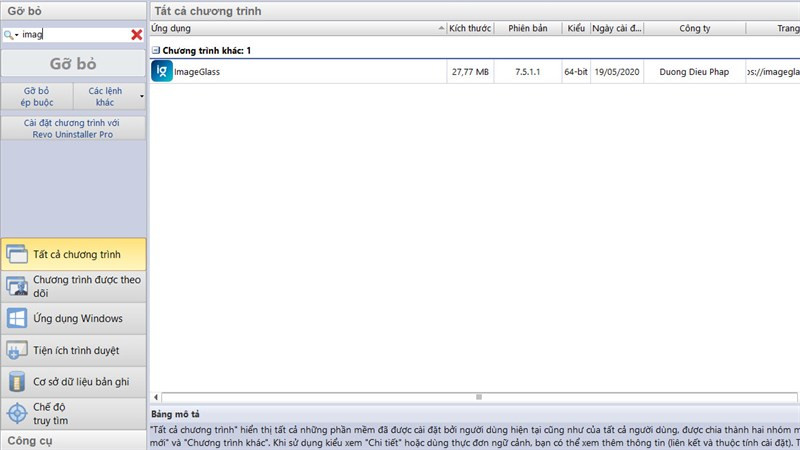Click the horizontal scrollbar track
This screenshot has height=450, width=800.
tap(479, 397)
